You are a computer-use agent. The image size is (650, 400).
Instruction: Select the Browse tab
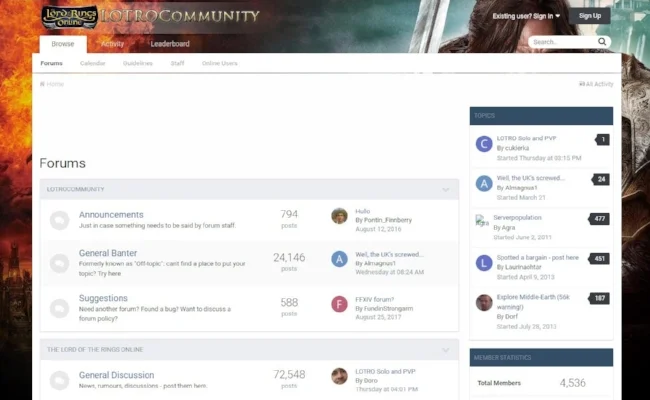(63, 44)
